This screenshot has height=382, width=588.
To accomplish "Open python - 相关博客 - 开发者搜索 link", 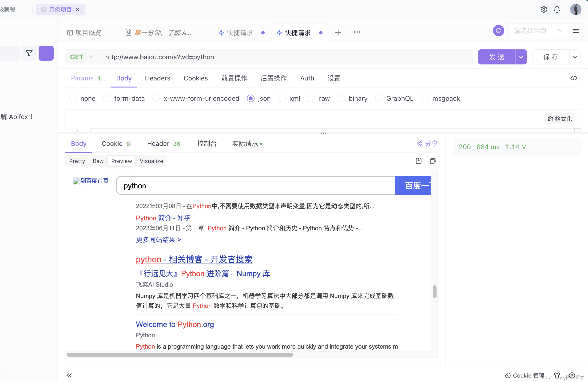I will tap(194, 259).
